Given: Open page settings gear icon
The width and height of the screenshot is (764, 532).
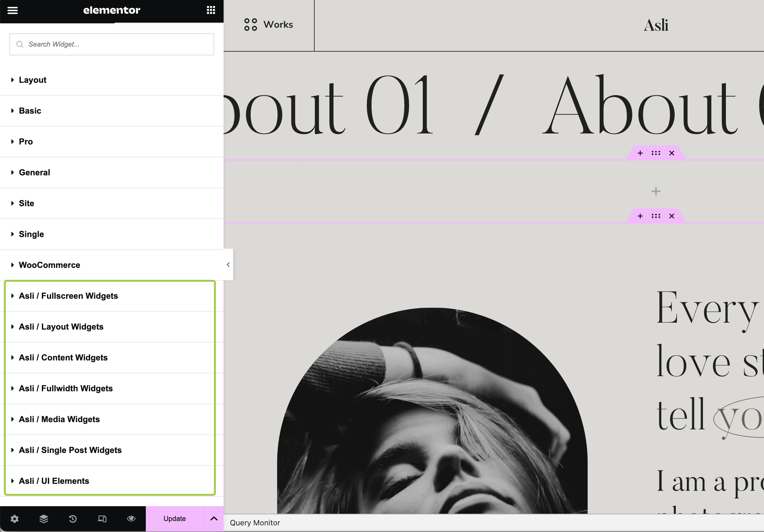Looking at the screenshot, I should pyautogui.click(x=14, y=519).
